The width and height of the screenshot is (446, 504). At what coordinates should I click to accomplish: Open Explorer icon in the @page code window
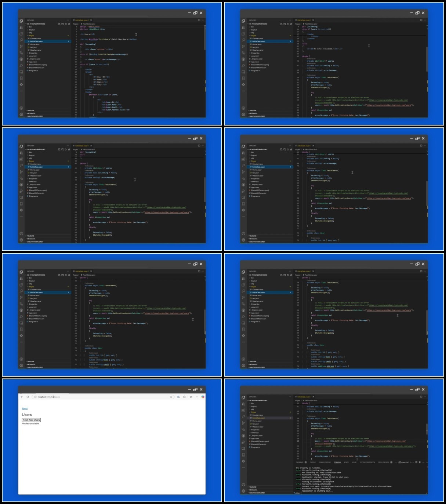(21, 21)
